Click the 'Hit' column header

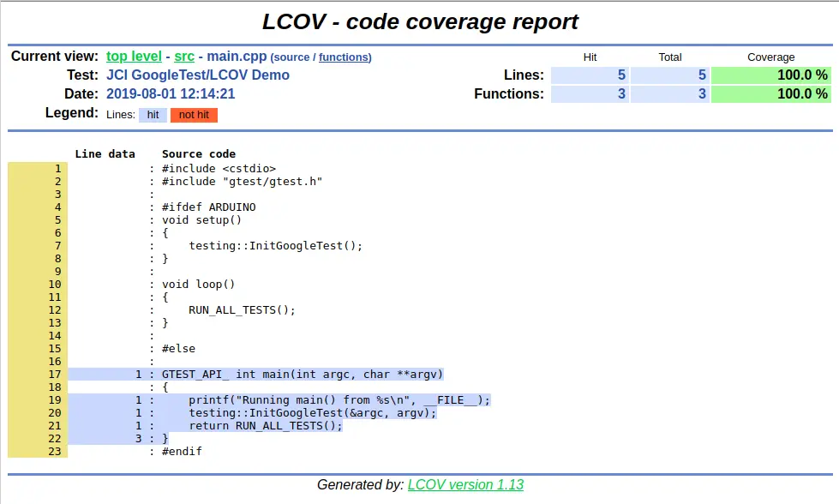tap(590, 57)
